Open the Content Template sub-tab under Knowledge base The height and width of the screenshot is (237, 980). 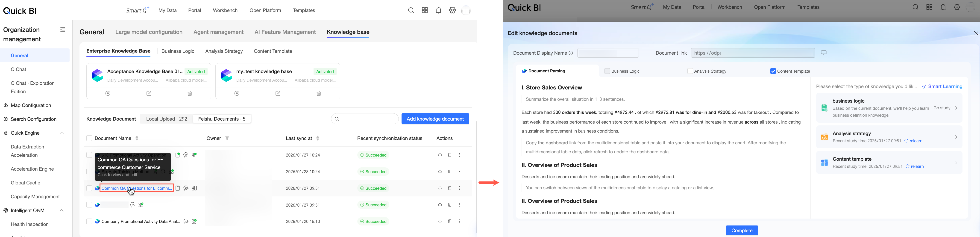pos(273,51)
